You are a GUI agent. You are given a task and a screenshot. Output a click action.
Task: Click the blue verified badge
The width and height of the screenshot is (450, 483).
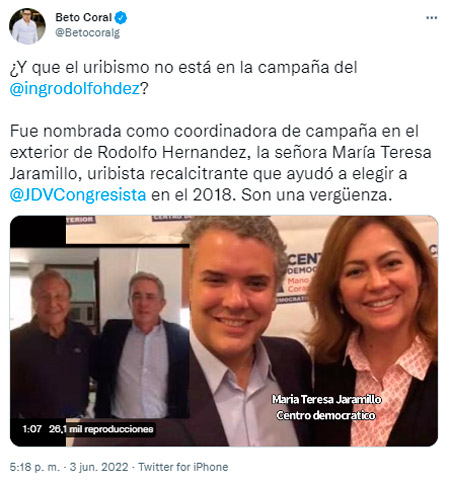coord(121,17)
